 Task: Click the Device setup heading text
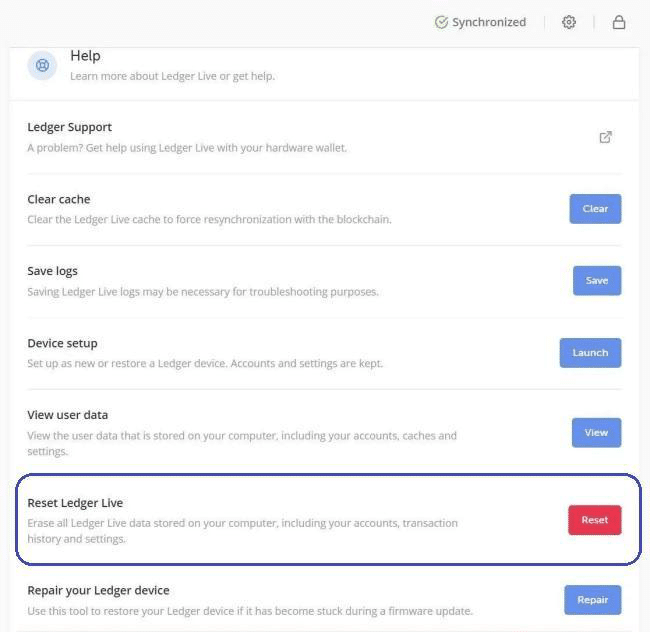tap(62, 343)
